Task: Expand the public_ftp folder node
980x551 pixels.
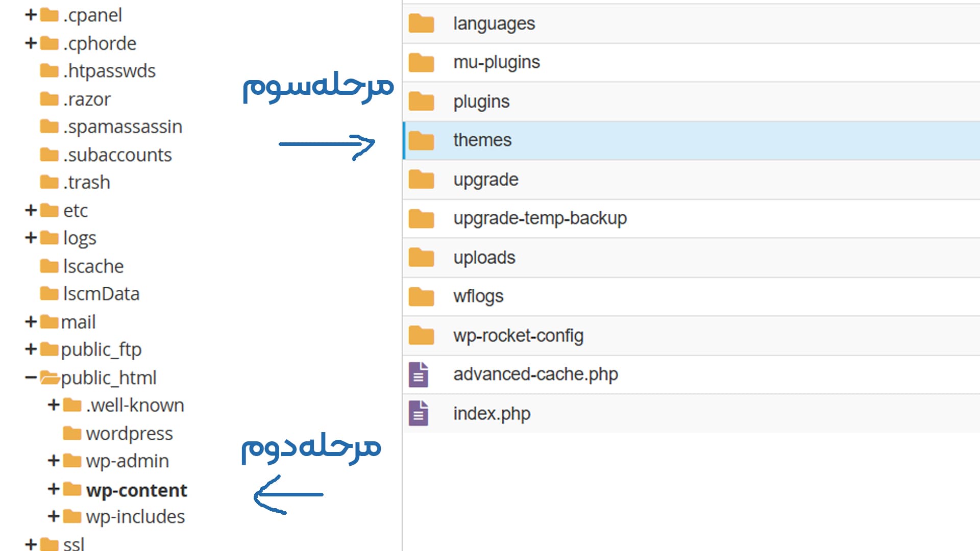Action: click(31, 349)
